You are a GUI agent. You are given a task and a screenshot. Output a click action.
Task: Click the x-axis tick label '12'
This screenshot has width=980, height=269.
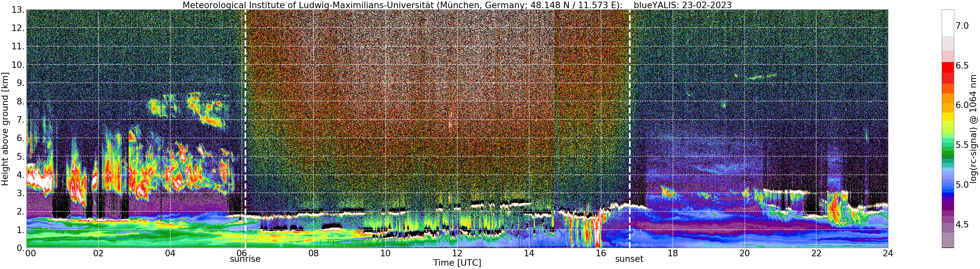pos(457,253)
